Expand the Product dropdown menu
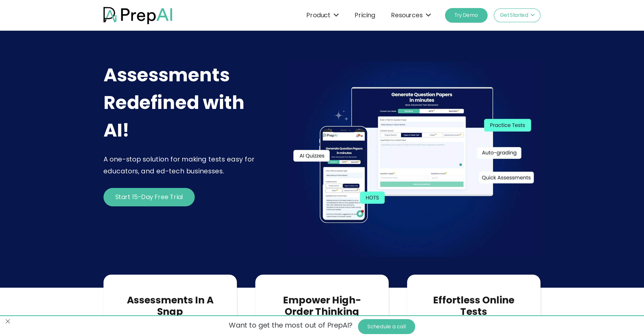The width and height of the screenshot is (644, 336). tap(322, 15)
